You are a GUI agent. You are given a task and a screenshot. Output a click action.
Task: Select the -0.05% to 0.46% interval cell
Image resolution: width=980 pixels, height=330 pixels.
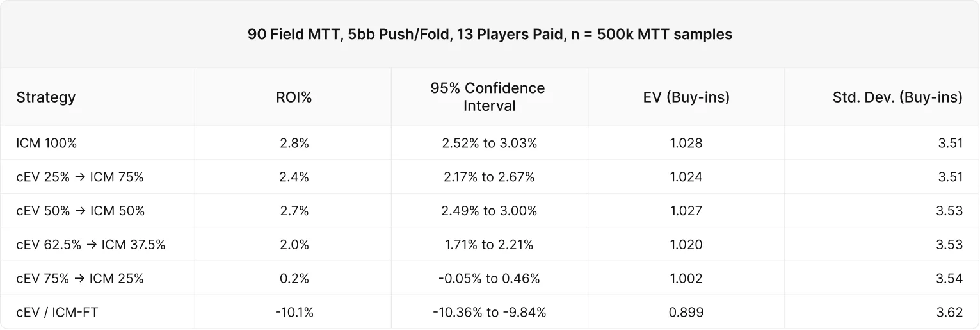(490, 279)
